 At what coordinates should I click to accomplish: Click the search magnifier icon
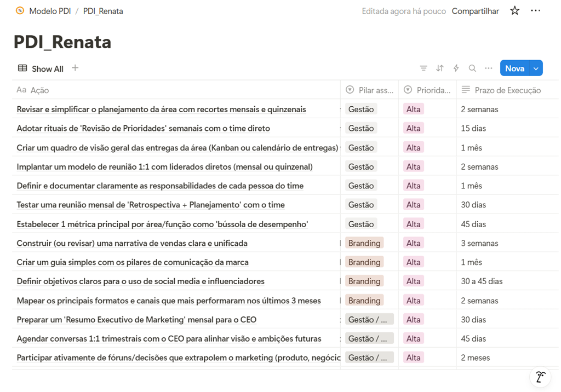(472, 68)
